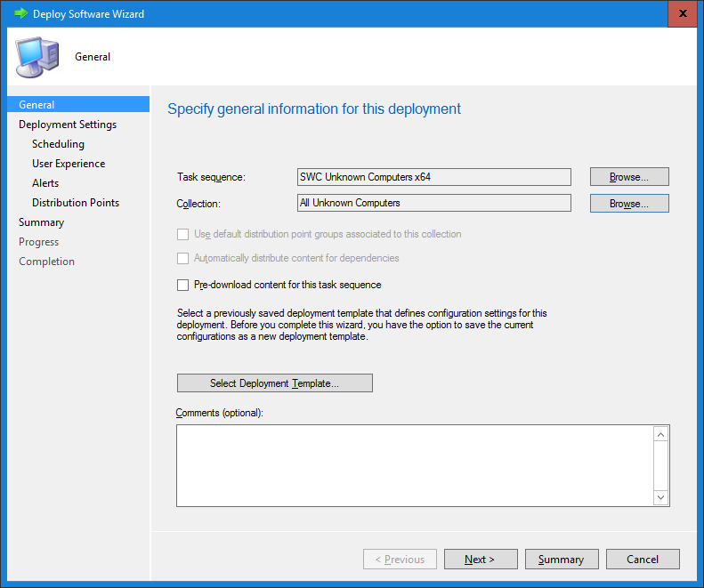704x588 pixels.
Task: Browse for a task sequence
Action: coord(628,177)
